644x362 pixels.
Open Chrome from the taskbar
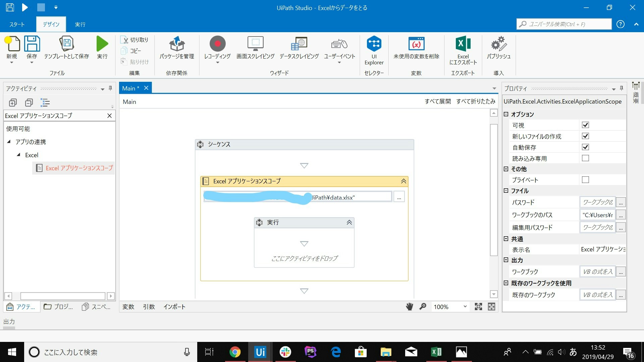point(235,352)
